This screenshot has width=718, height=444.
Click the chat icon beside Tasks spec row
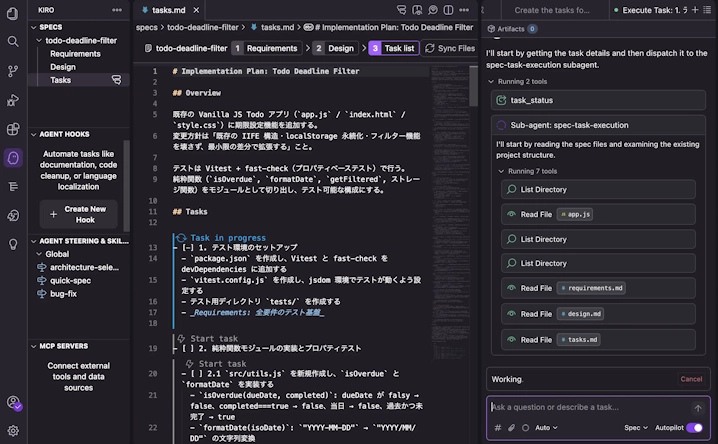[117, 80]
